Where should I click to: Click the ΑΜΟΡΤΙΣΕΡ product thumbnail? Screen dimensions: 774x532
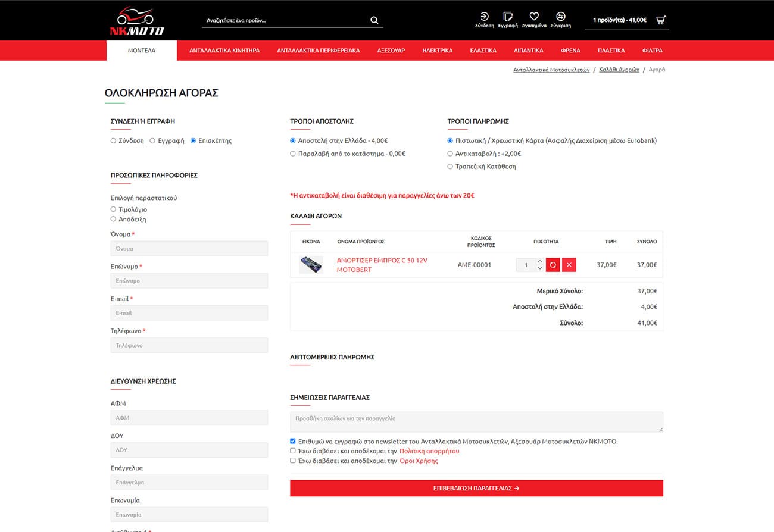pyautogui.click(x=311, y=265)
